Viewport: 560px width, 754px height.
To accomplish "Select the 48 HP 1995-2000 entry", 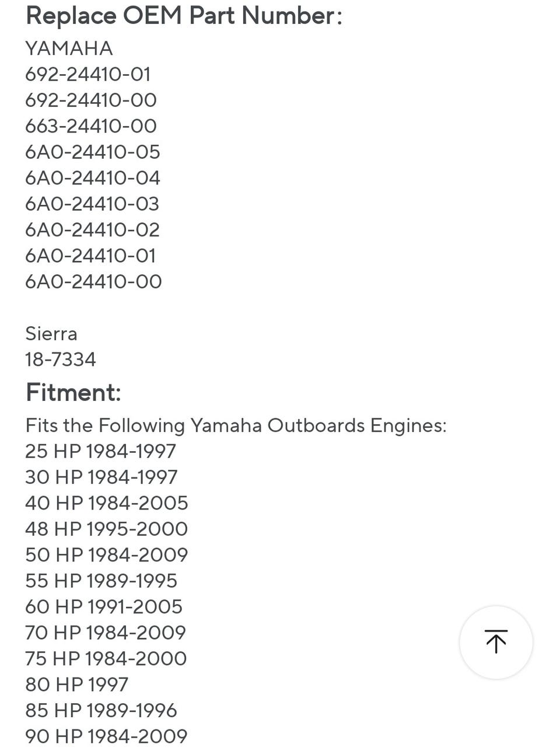I will [106, 529].
